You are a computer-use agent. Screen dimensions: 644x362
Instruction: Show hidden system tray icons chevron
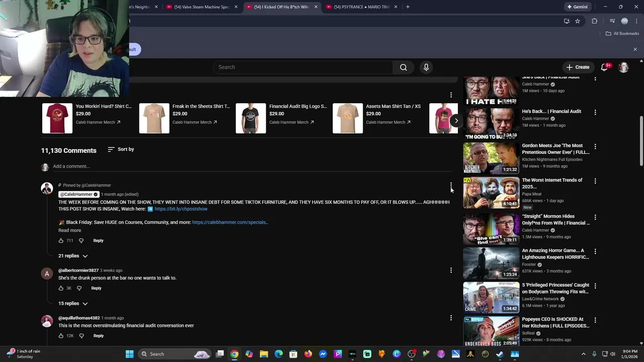coord(584,354)
